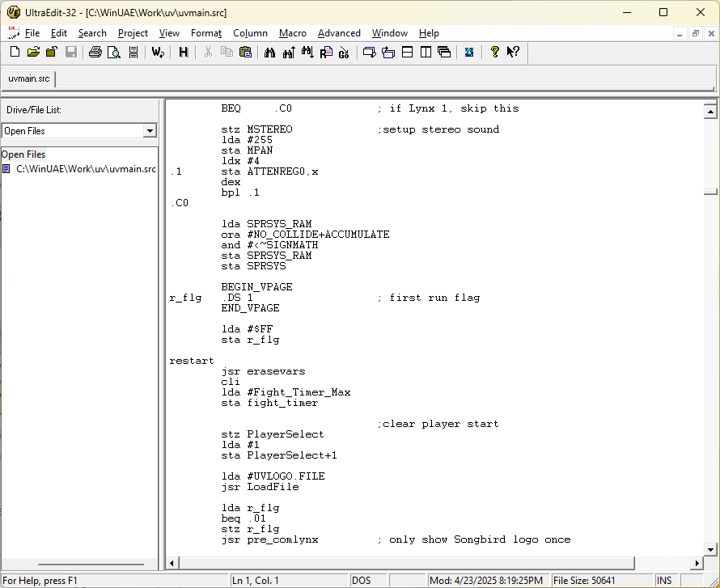Click the editor scroll up arrow
720x588 pixels.
point(710,111)
